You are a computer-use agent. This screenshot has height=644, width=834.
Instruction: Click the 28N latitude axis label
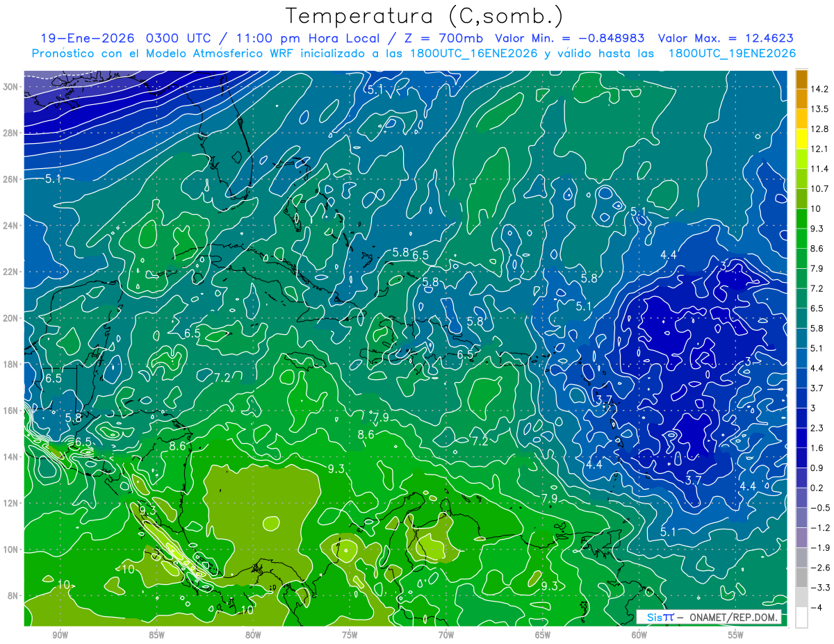12,133
